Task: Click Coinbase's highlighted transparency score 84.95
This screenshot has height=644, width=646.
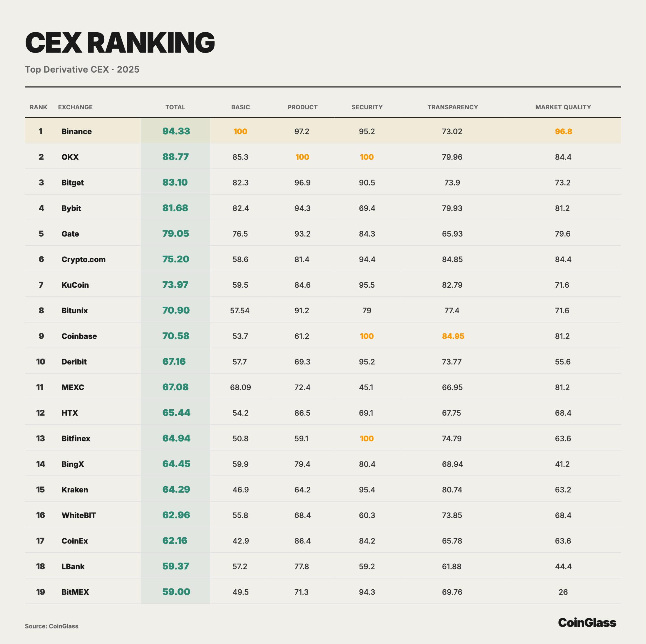Action: (453, 336)
